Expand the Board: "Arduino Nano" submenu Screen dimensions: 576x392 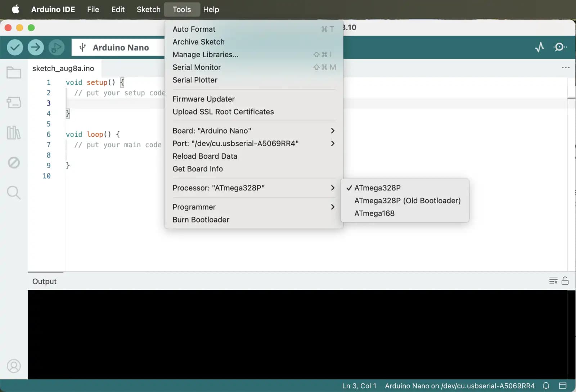click(254, 131)
